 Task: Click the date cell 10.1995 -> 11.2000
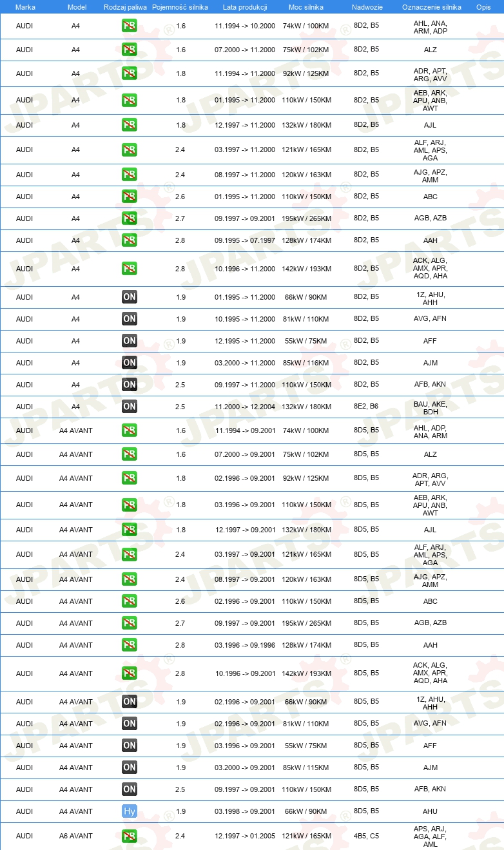tap(245, 319)
